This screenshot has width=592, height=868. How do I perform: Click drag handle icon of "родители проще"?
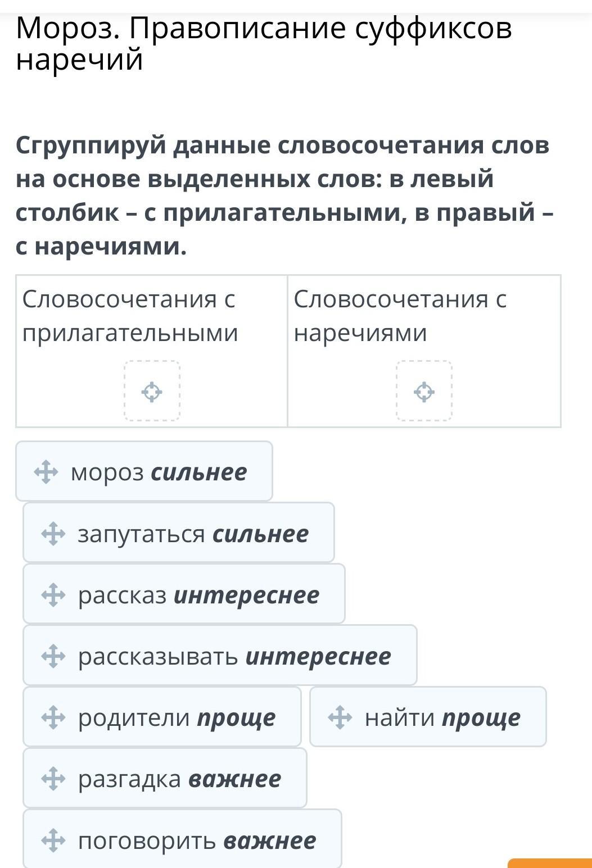(53, 717)
